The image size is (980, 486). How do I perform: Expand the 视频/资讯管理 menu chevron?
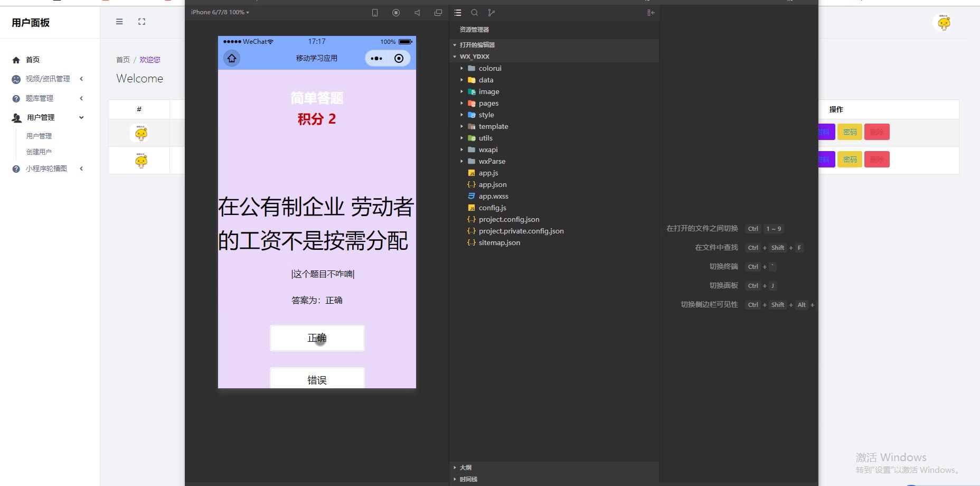[81, 79]
